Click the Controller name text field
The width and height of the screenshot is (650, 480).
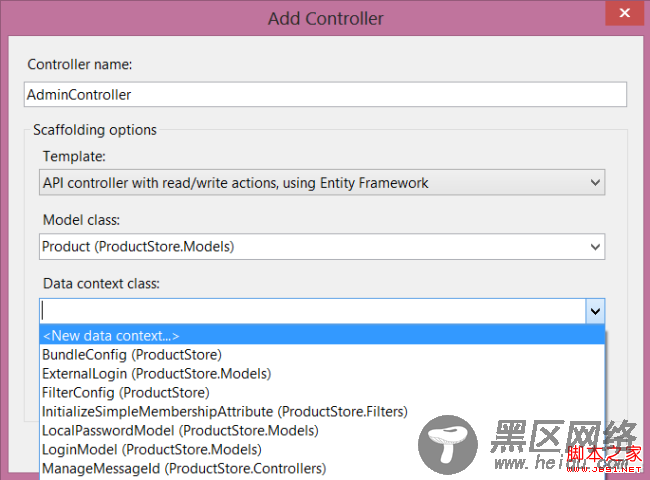tap(325, 95)
